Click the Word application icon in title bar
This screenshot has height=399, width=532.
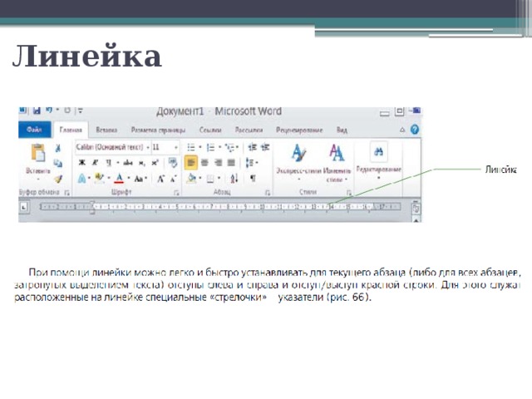point(22,110)
